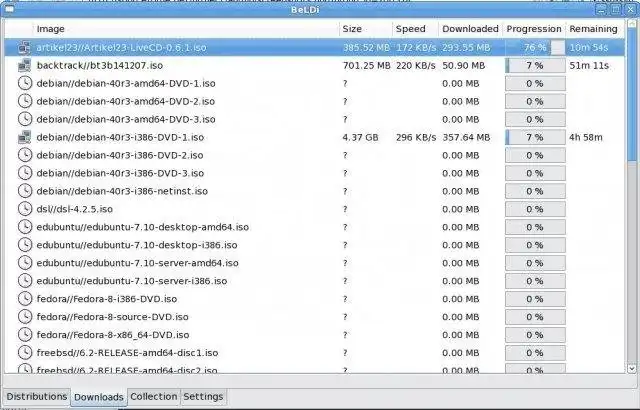The image size is (640, 410).
Task: Click the clock icon beside debian-40r3-amd64-DVD-1.iso
Action: coord(25,83)
